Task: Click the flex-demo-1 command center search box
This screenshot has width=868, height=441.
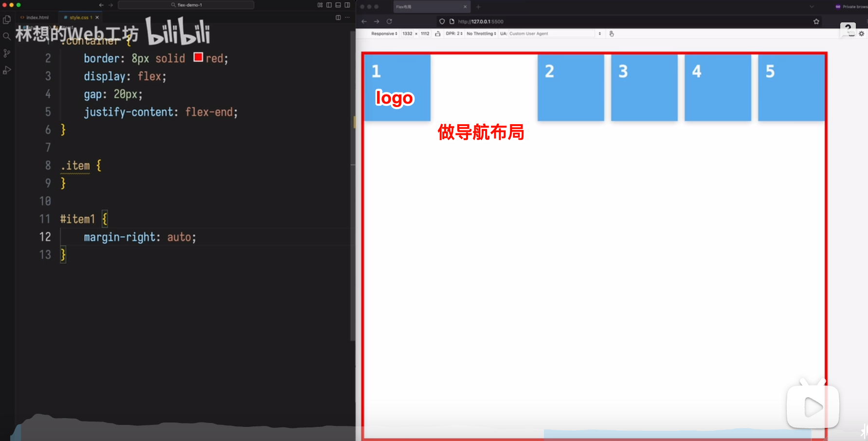Action: pos(186,5)
